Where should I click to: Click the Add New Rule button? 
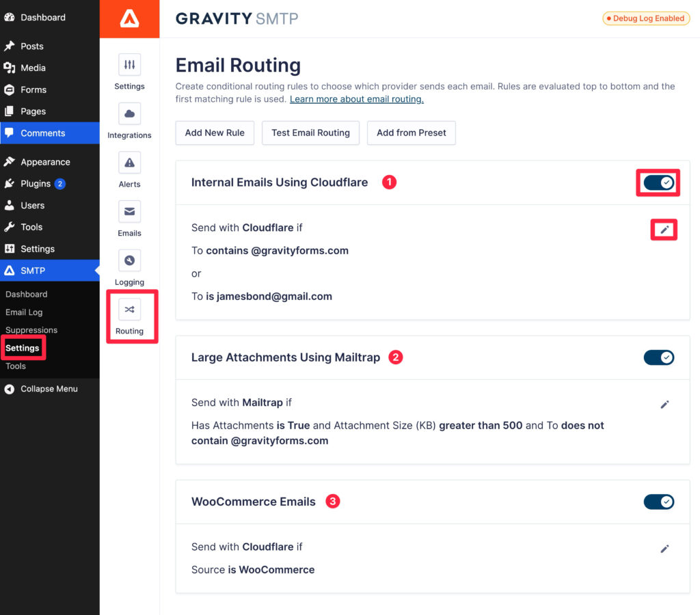pyautogui.click(x=215, y=133)
